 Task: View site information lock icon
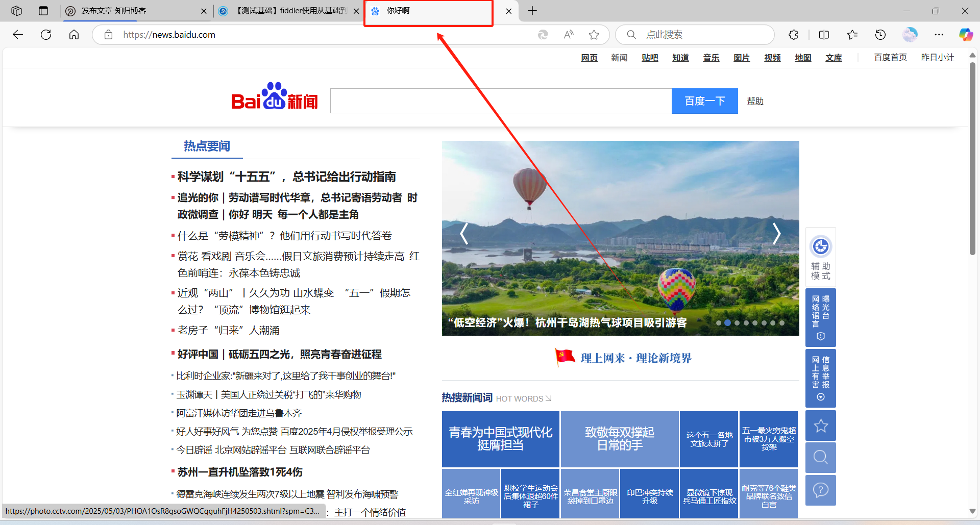click(x=108, y=35)
